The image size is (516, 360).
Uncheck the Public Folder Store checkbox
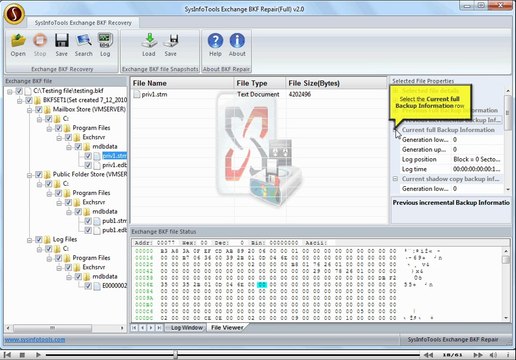click(x=39, y=174)
